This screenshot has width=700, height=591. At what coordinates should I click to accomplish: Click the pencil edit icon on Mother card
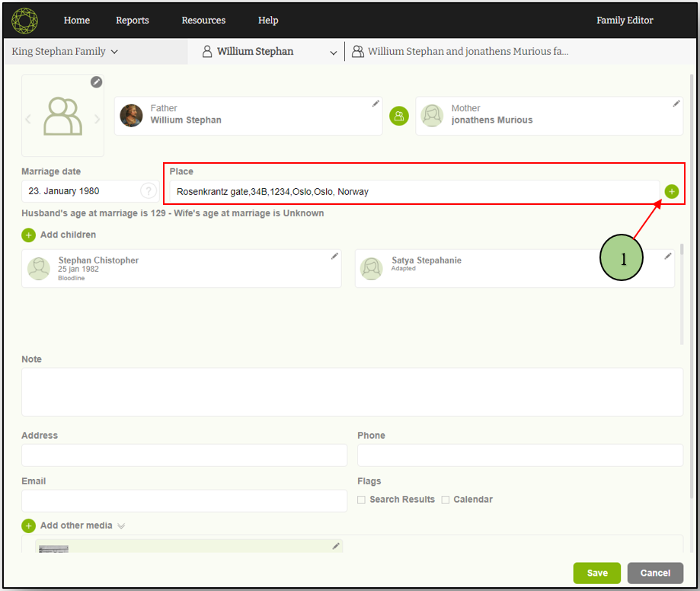pos(676,104)
